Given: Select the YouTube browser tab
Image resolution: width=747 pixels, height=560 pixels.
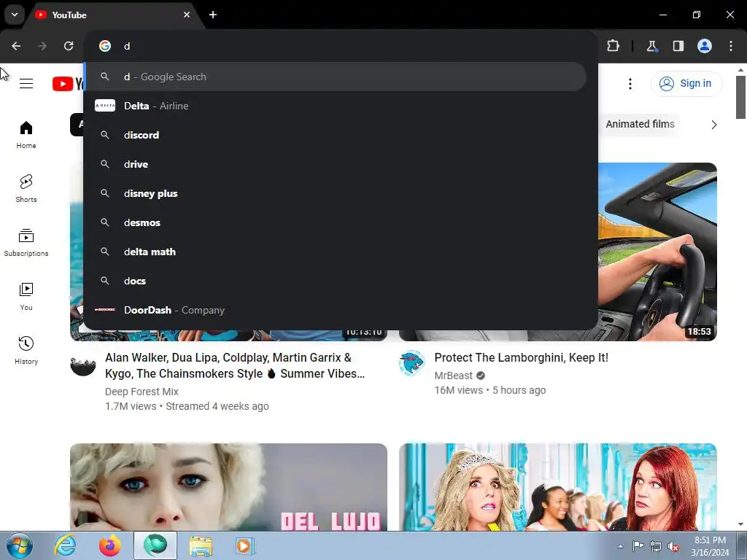Looking at the screenshot, I should 112,15.
